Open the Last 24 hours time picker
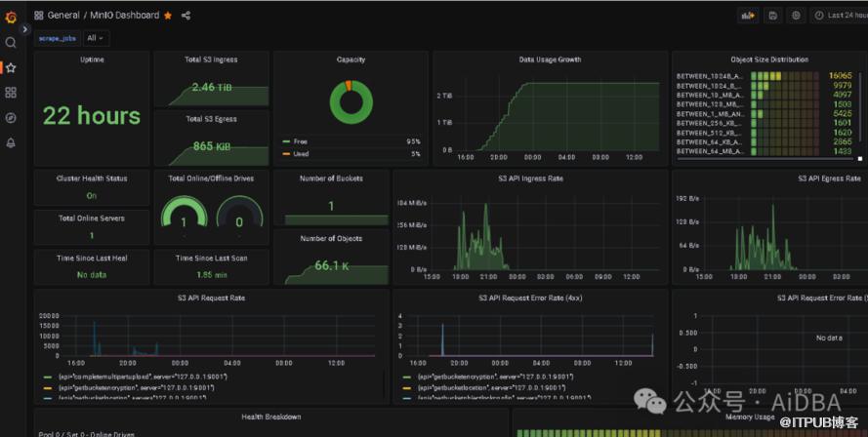 click(840, 16)
